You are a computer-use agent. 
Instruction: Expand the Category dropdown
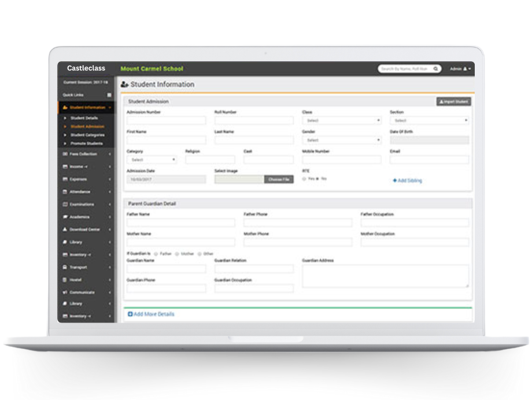(152, 160)
